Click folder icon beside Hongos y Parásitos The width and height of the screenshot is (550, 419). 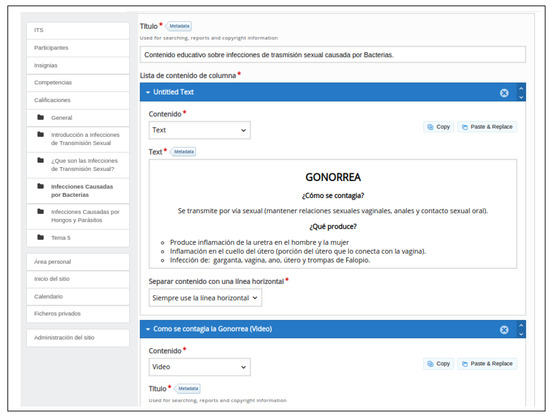click(41, 211)
